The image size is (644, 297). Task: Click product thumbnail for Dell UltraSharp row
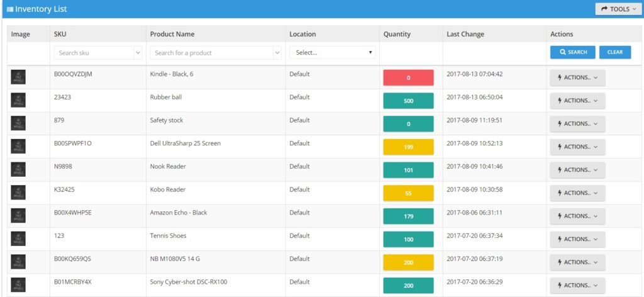click(18, 146)
